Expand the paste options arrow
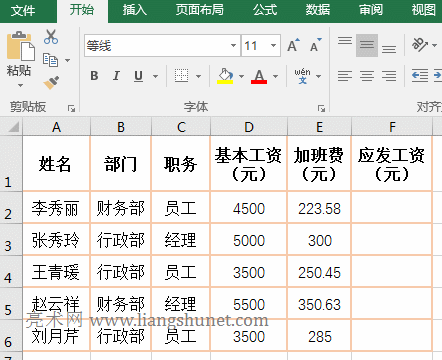 pos(20,86)
